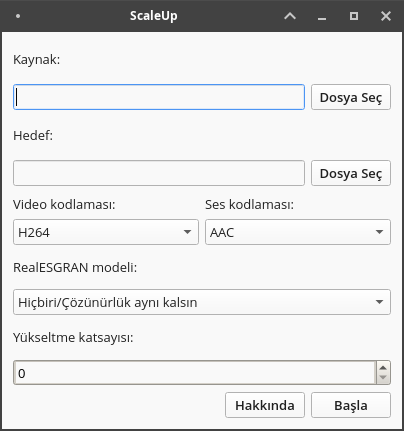Open the Ses kodlaması AAC dropdown

298,232
